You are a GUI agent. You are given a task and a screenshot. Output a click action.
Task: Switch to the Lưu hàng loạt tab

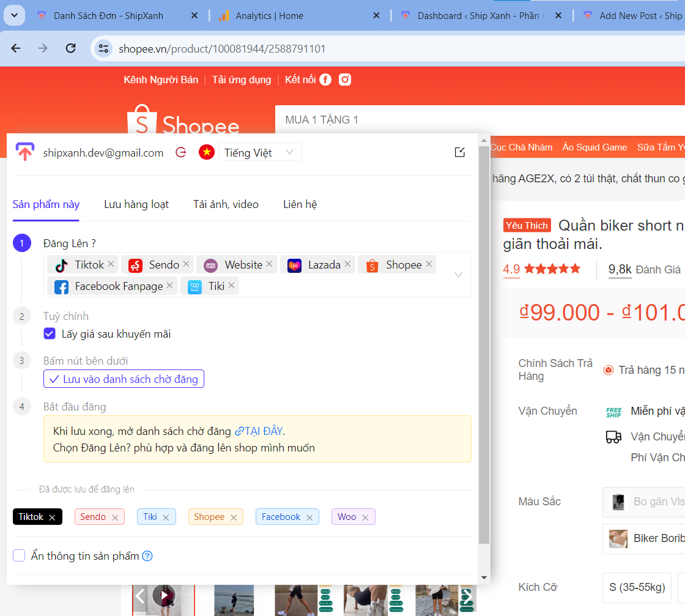point(136,204)
